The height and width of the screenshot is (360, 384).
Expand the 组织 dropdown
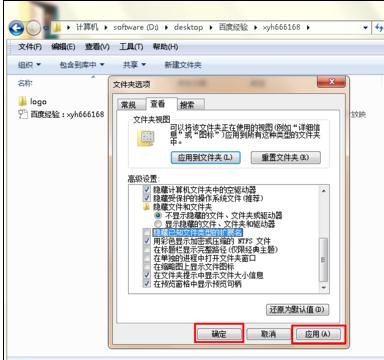29,65
